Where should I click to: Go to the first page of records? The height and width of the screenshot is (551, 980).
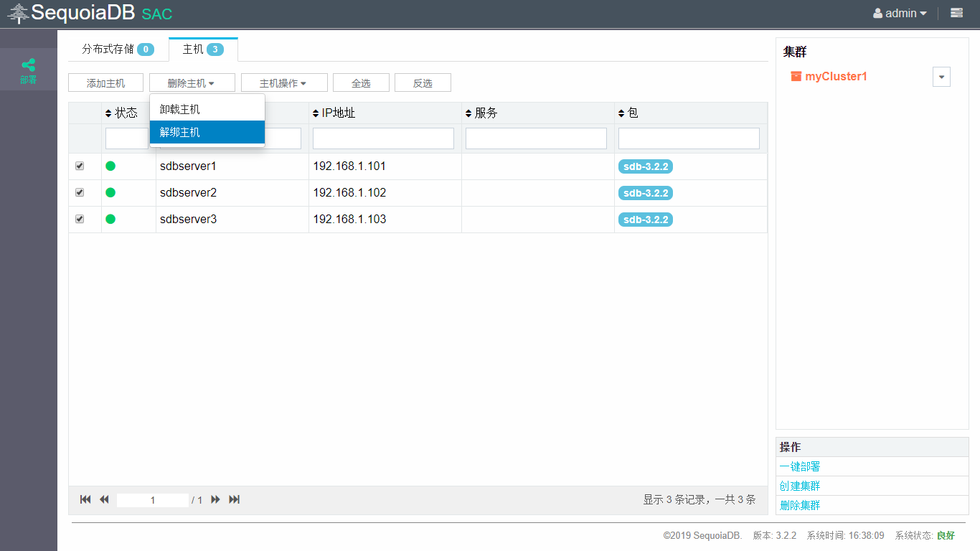(x=85, y=499)
